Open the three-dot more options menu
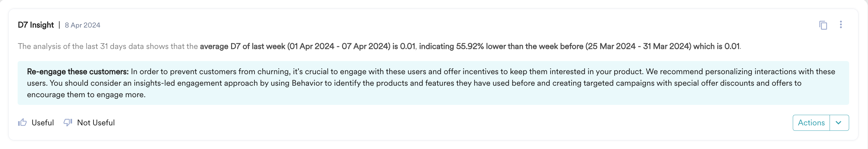Screen dimensions: 868x149 coord(841,25)
